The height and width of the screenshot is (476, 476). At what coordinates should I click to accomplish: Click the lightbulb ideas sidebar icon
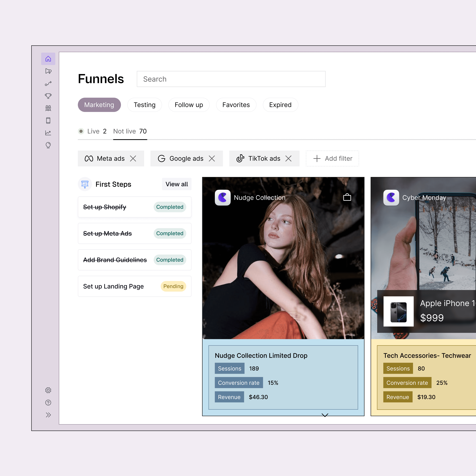tap(48, 145)
